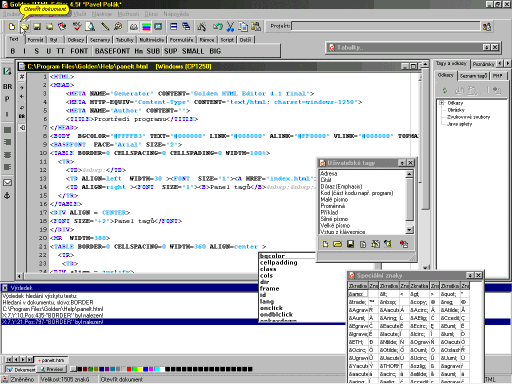Screen dimensions: 512x384
Task: Insert email envelope link from left sidebar
Action: click(7, 182)
